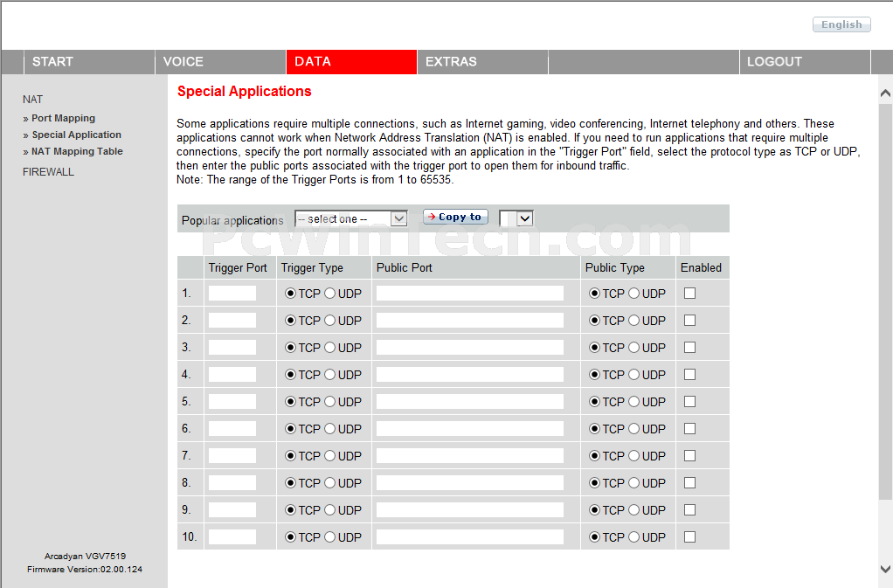Image resolution: width=893 pixels, height=588 pixels.
Task: Click the Special Applications heading
Action: coord(245,91)
